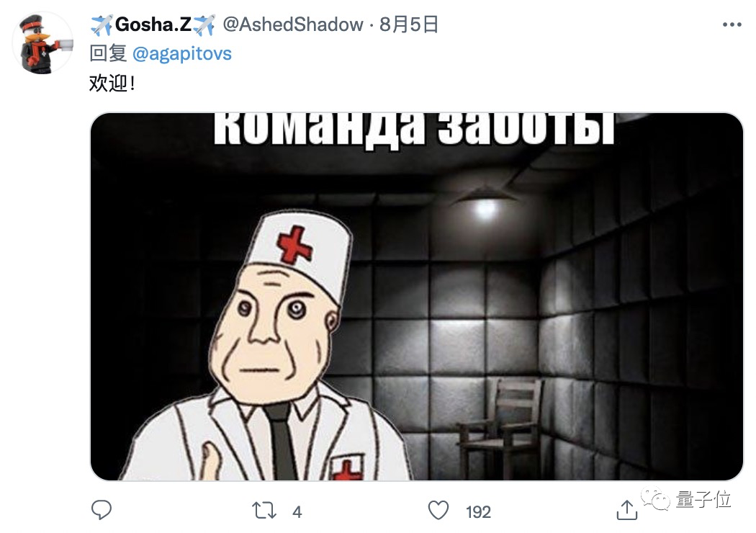Toggle the heart like icon
This screenshot has height=533, width=756.
tap(438, 511)
